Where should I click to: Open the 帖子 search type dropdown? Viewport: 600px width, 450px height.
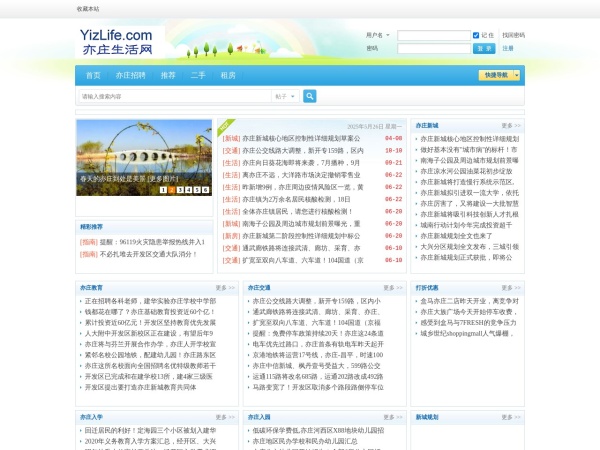click(285, 96)
